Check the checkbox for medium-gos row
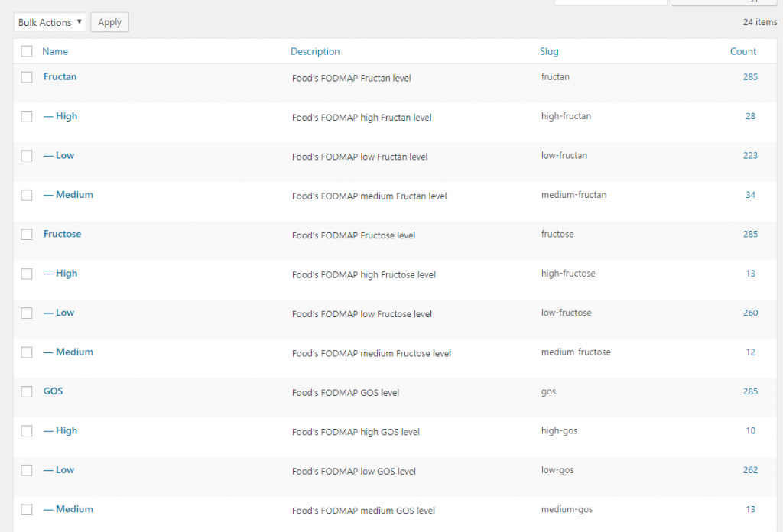Screen dimensions: 783x532 click(x=26, y=508)
